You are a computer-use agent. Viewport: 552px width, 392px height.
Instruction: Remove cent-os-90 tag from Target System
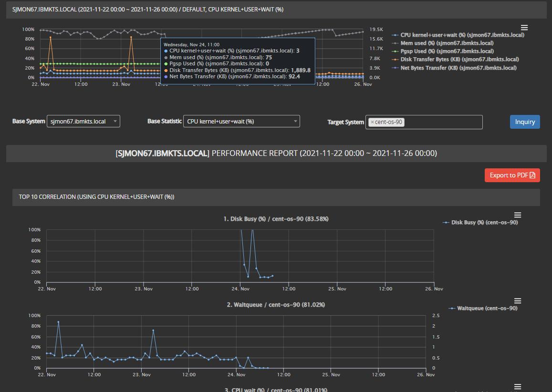[x=372, y=122]
